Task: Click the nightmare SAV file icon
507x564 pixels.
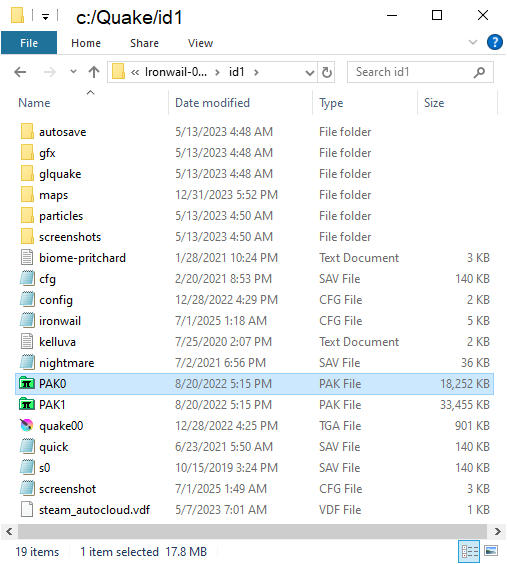Action: 27,363
